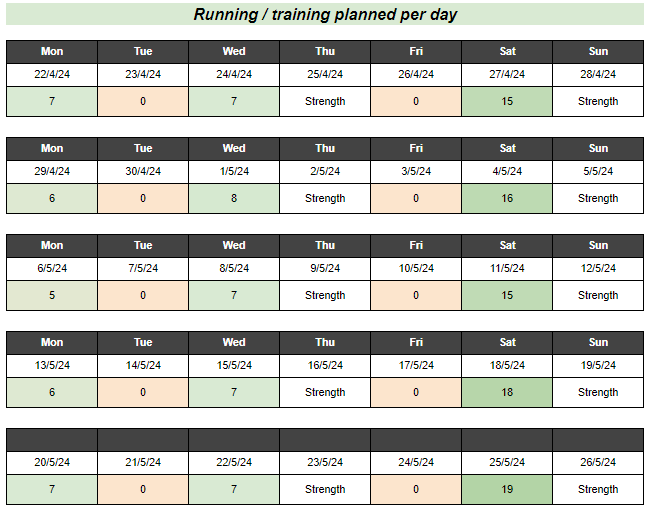Image resolution: width=655 pixels, height=513 pixels.
Task: Click the 15 value under 27/4/24
Action: pos(507,101)
